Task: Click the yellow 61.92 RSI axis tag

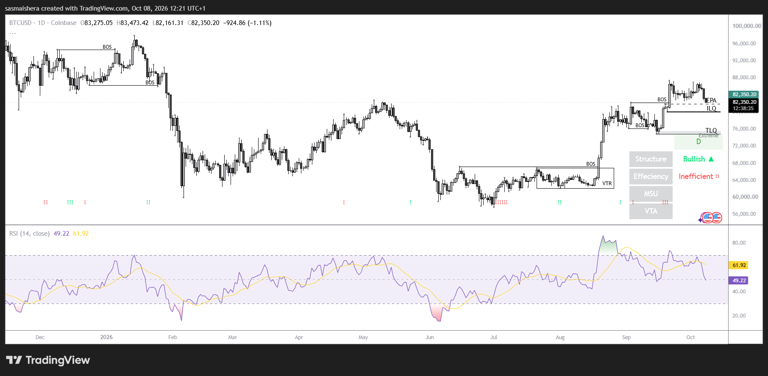Action: pyautogui.click(x=738, y=265)
